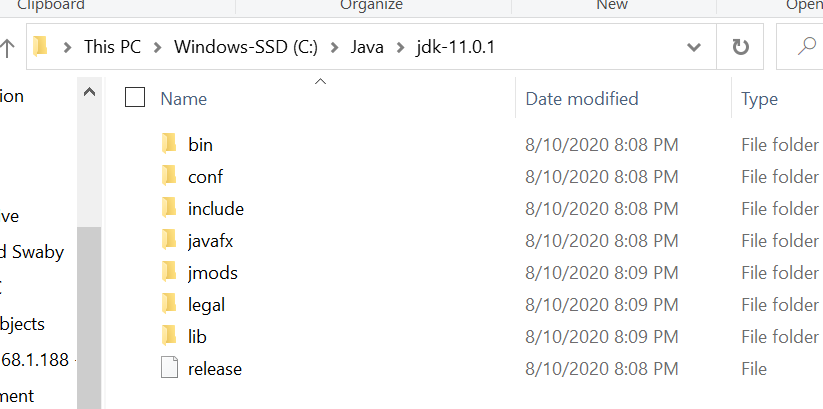Expand the chevron after Java breadcrumb
This screenshot has width=823, height=409.
(x=398, y=47)
